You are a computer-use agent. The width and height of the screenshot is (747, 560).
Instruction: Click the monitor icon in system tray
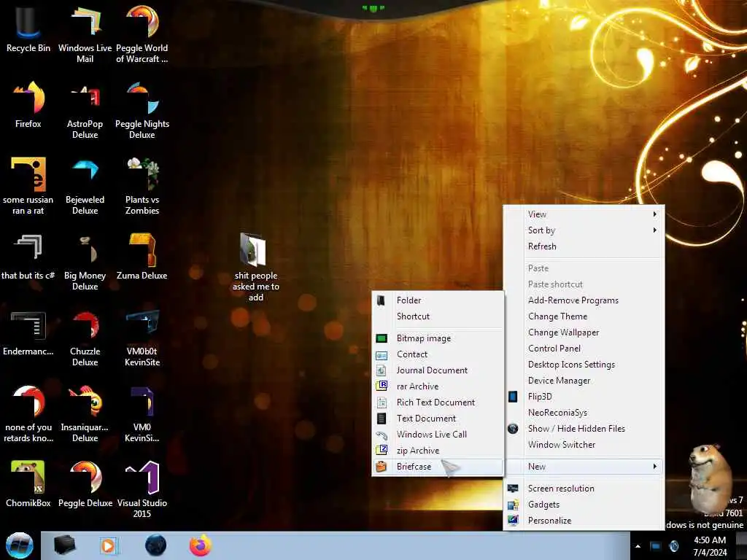pos(656,546)
